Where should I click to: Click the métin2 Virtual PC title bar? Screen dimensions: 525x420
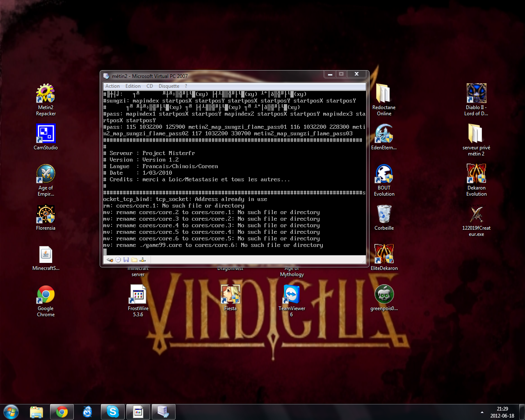213,76
